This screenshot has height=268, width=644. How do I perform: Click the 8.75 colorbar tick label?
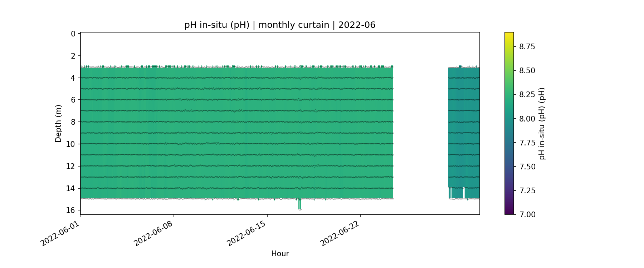(527, 47)
